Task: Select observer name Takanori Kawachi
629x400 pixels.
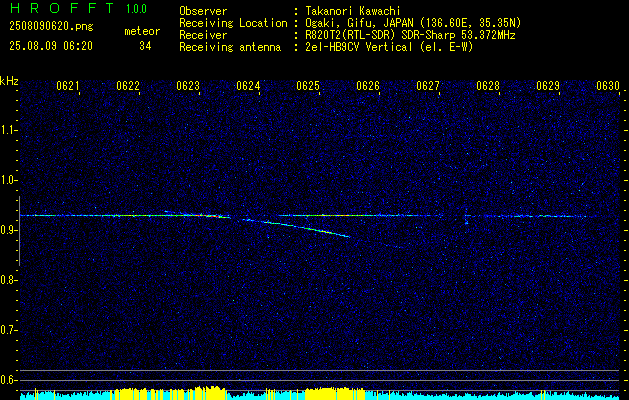Action: coord(353,11)
